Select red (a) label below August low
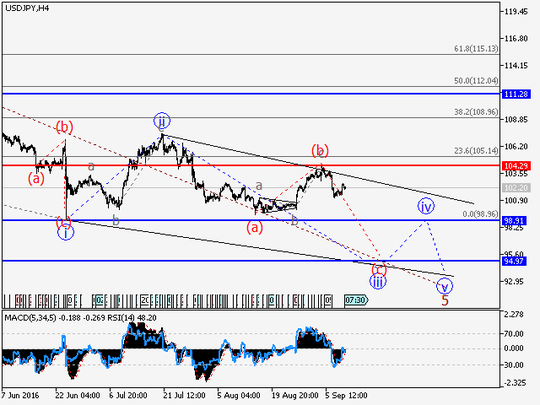Viewport: 540px width, 405px height. 255,227
